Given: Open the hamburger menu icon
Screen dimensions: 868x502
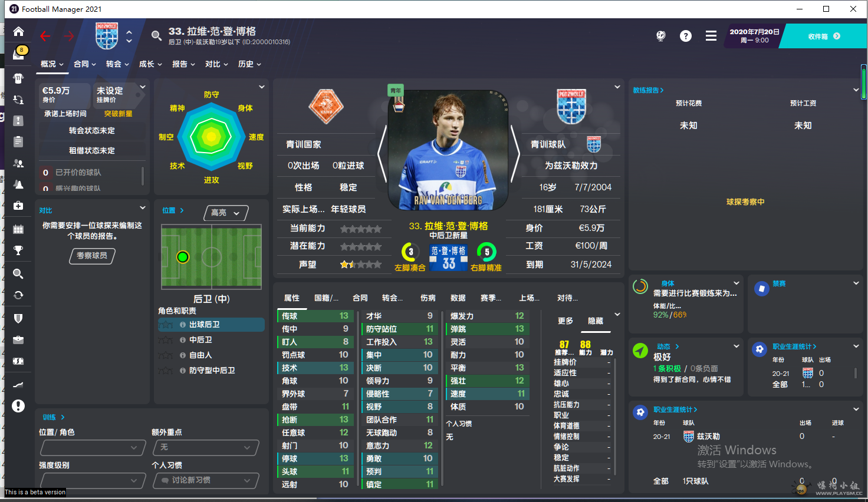Looking at the screenshot, I should tap(711, 36).
